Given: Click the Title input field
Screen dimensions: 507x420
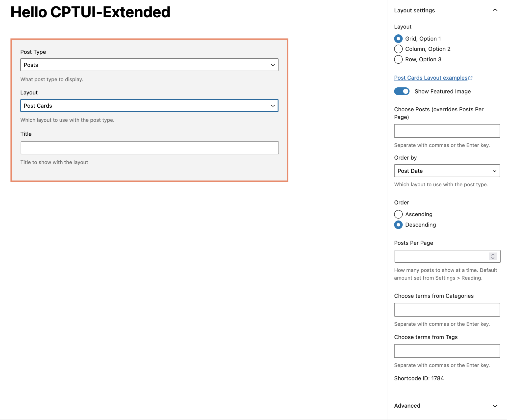Looking at the screenshot, I should (x=150, y=148).
